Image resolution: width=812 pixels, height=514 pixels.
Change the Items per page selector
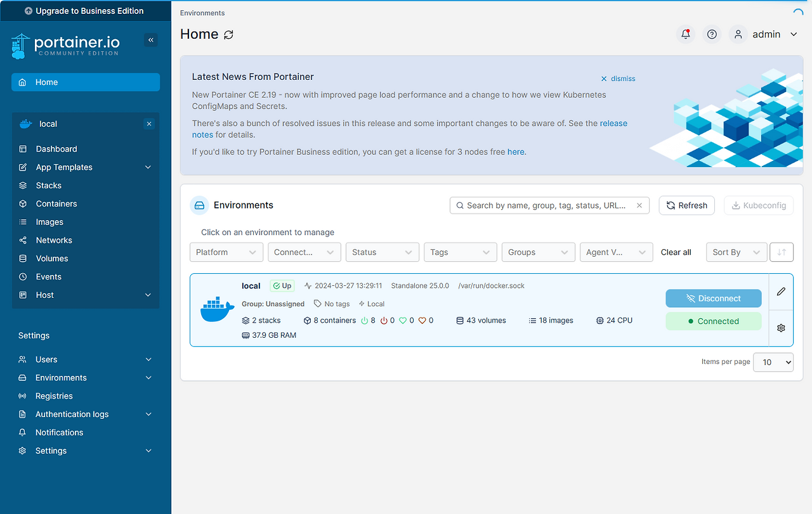pos(773,362)
